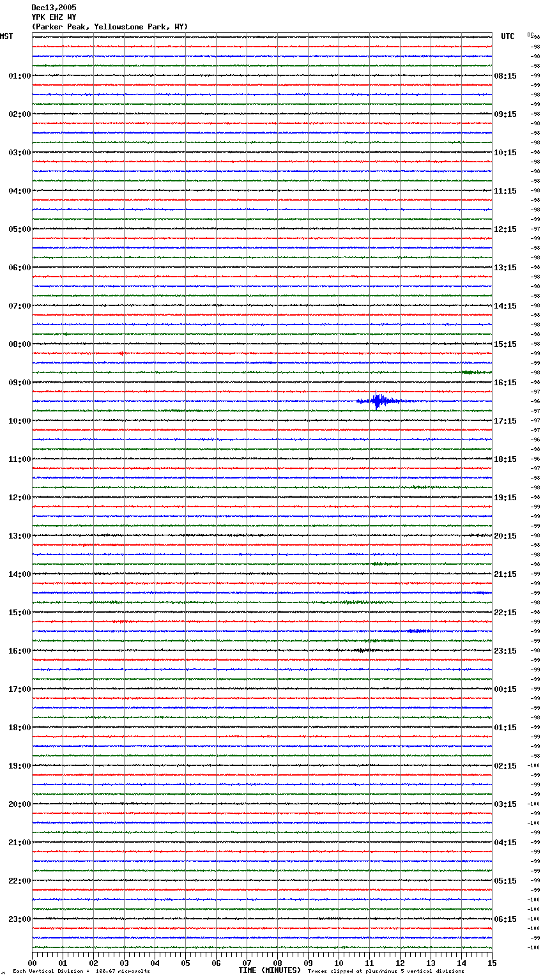Click the 23:15 UTC time label
Viewport: 543px width, 980px height.
point(505,651)
